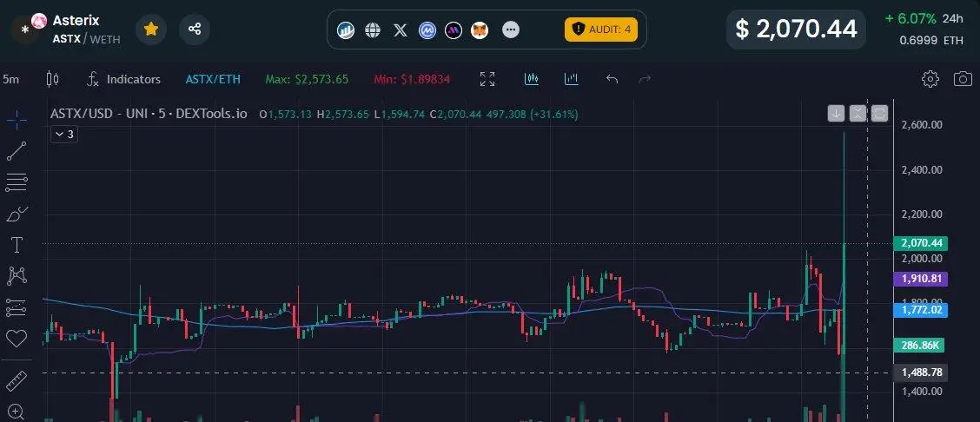Click the collapse pane button
Image resolution: width=980 pixels, height=422 pixels.
[x=858, y=113]
